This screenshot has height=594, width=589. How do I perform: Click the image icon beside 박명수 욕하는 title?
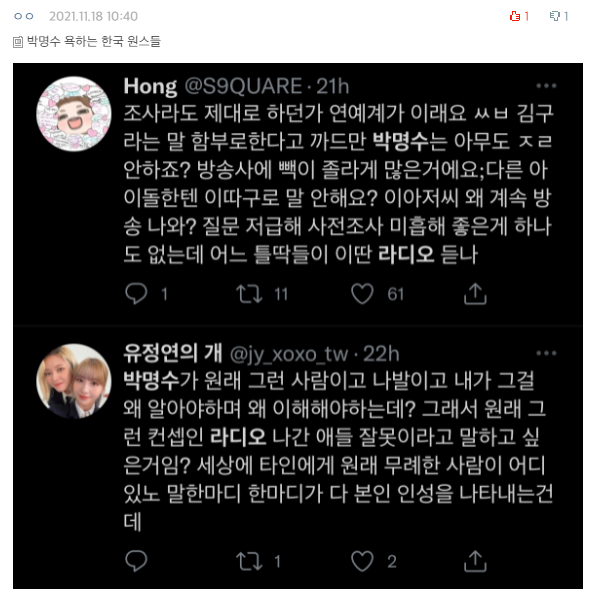coord(18,42)
